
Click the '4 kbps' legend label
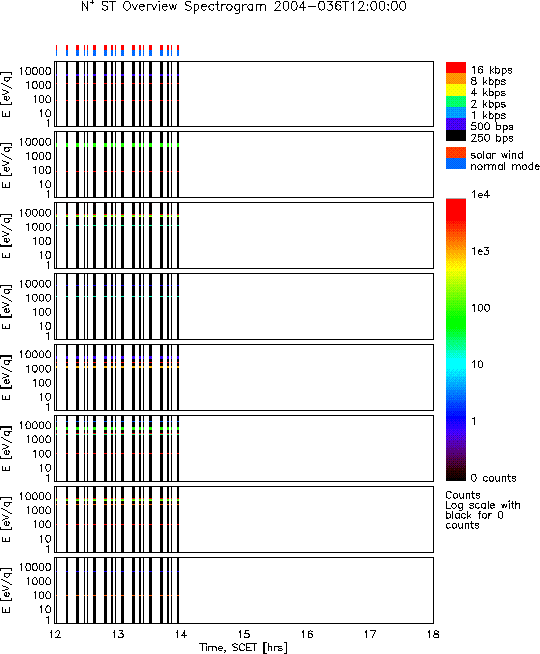[488, 93]
